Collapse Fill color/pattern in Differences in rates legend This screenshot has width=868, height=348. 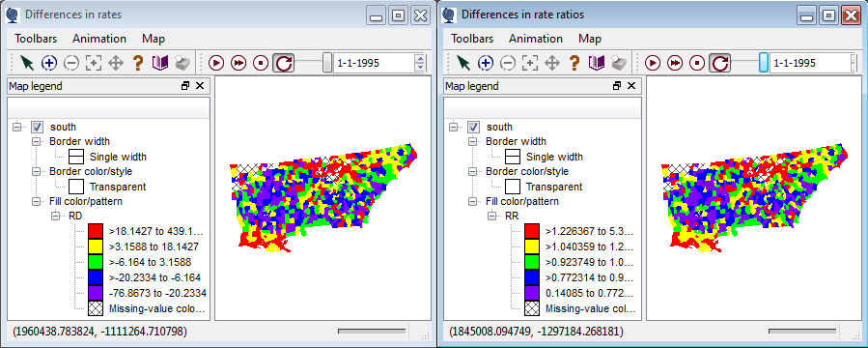point(37,201)
